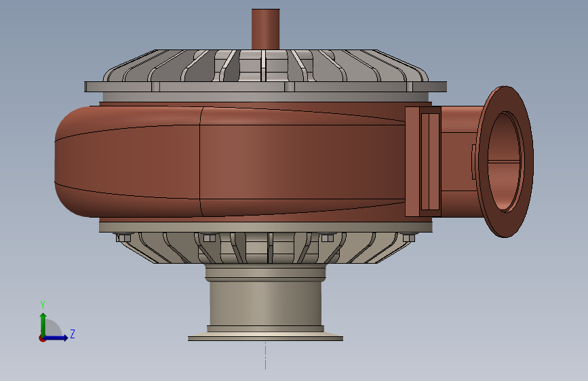Select the gray inlet pipe cylinder
The width and height of the screenshot is (588, 381).
click(x=265, y=303)
